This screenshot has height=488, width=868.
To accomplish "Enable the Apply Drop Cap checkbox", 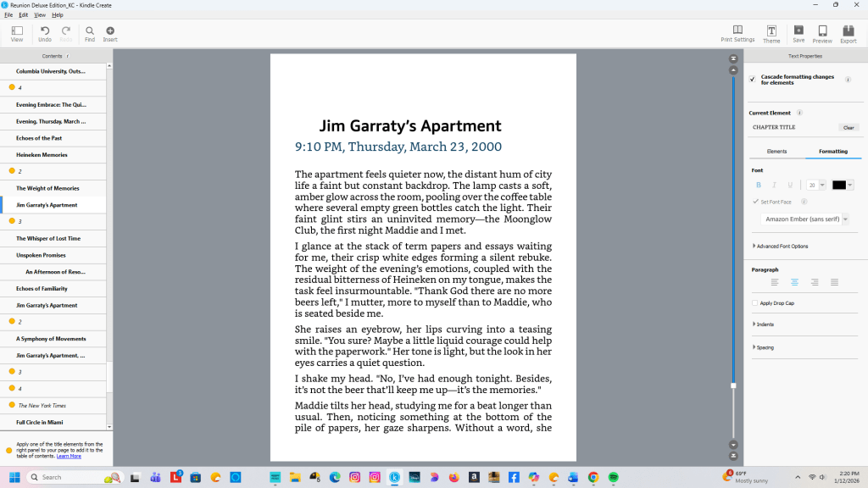I will coord(755,302).
